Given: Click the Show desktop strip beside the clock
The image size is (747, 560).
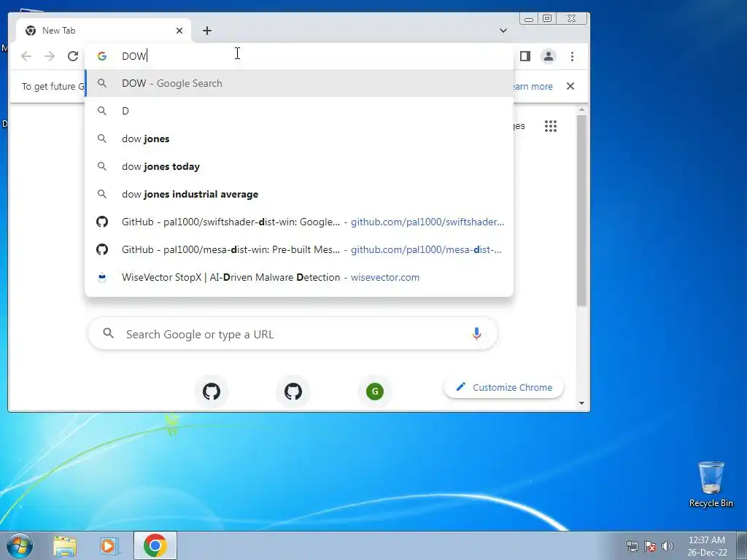Looking at the screenshot, I should click(742, 545).
